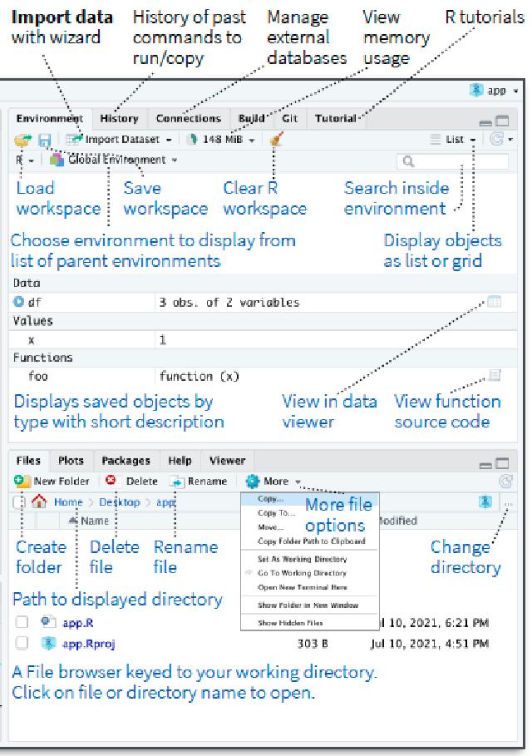Switch to the Tutorial tab

pyautogui.click(x=336, y=119)
